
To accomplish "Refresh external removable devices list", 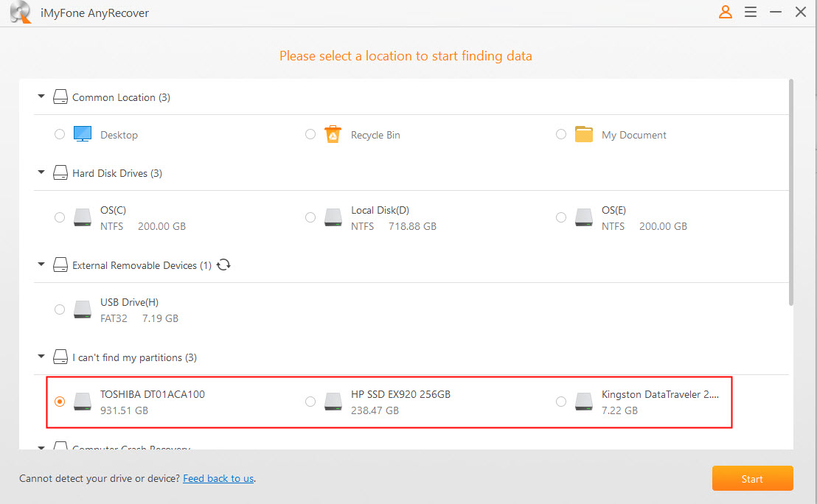I will coord(223,265).
